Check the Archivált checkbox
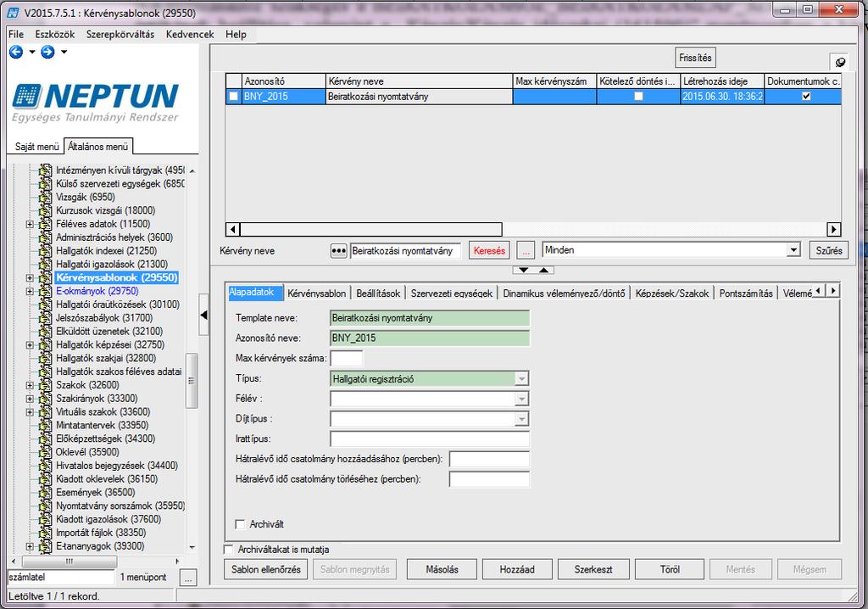868x609 pixels. click(x=240, y=524)
